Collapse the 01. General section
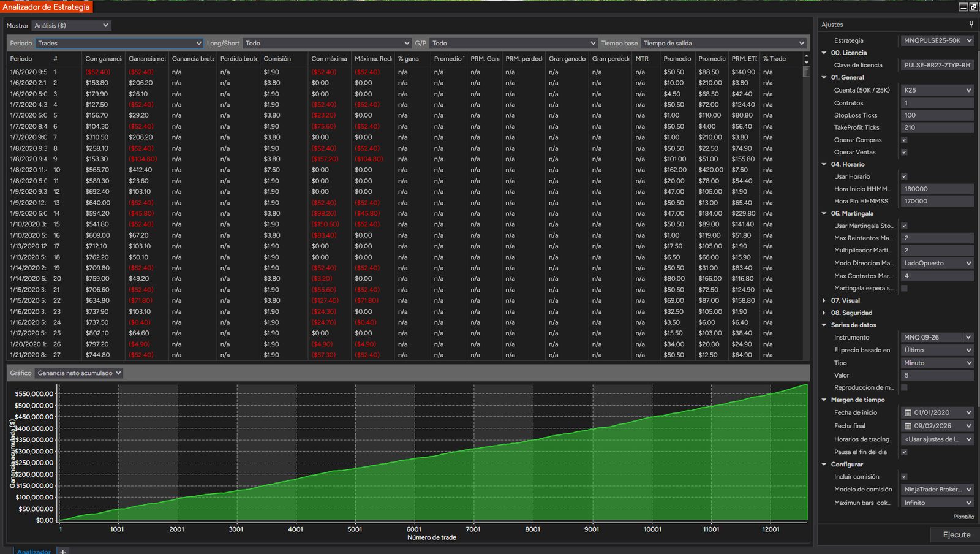This screenshot has width=980, height=554. pos(824,77)
